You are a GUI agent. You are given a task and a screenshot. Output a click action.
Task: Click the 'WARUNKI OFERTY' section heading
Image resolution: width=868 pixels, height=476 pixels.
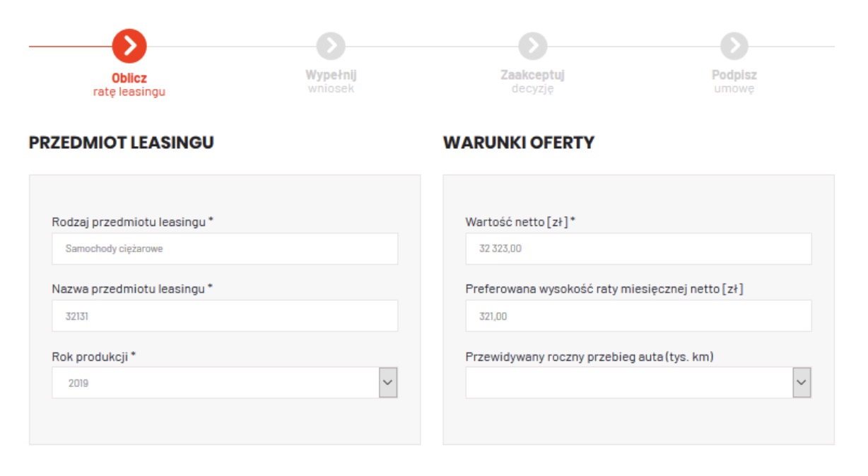[519, 143]
